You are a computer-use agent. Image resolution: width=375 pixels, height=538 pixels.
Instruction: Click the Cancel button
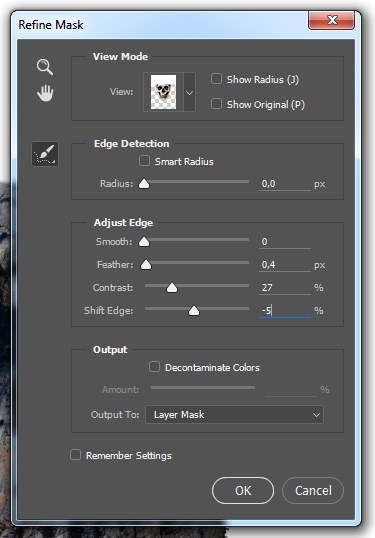click(x=313, y=490)
